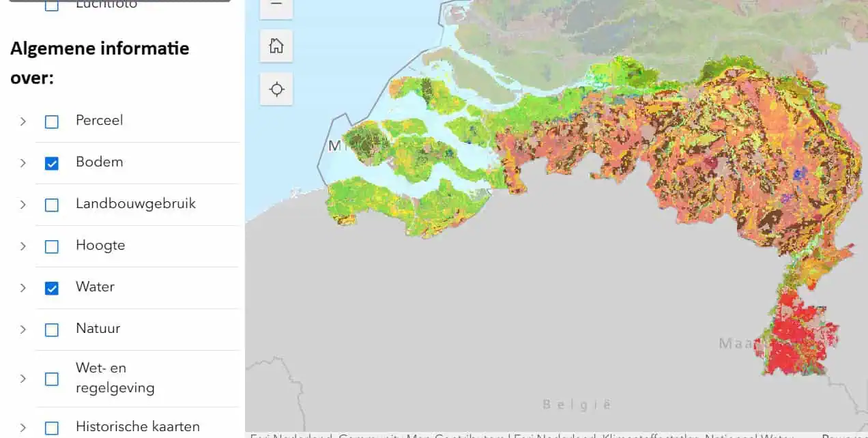Image resolution: width=868 pixels, height=438 pixels.
Task: Expand the Natuur group chevron
Action: click(23, 330)
